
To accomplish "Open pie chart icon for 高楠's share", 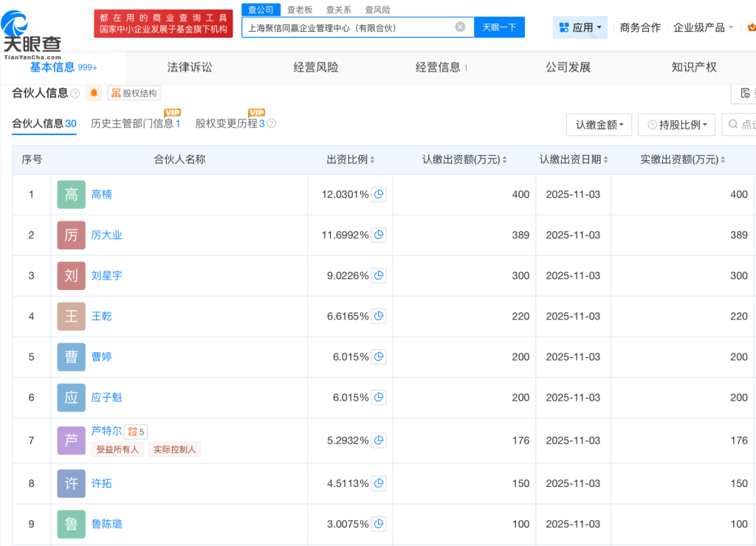I will click(x=379, y=195).
